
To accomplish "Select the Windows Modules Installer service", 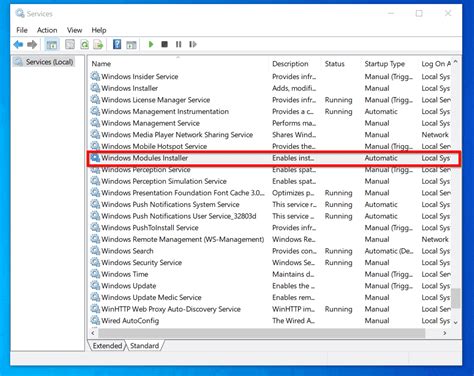I will coord(274,158).
